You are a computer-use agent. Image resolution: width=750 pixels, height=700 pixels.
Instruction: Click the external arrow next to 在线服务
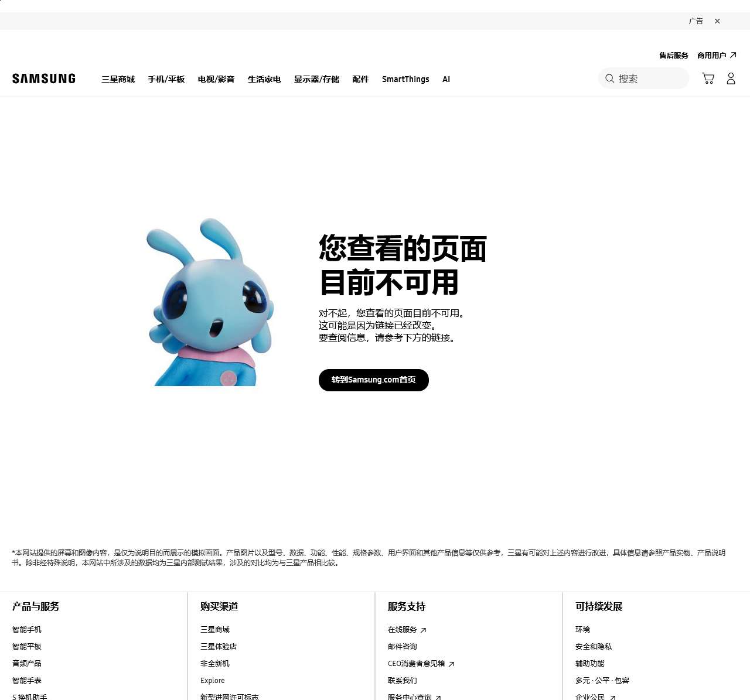[423, 630]
